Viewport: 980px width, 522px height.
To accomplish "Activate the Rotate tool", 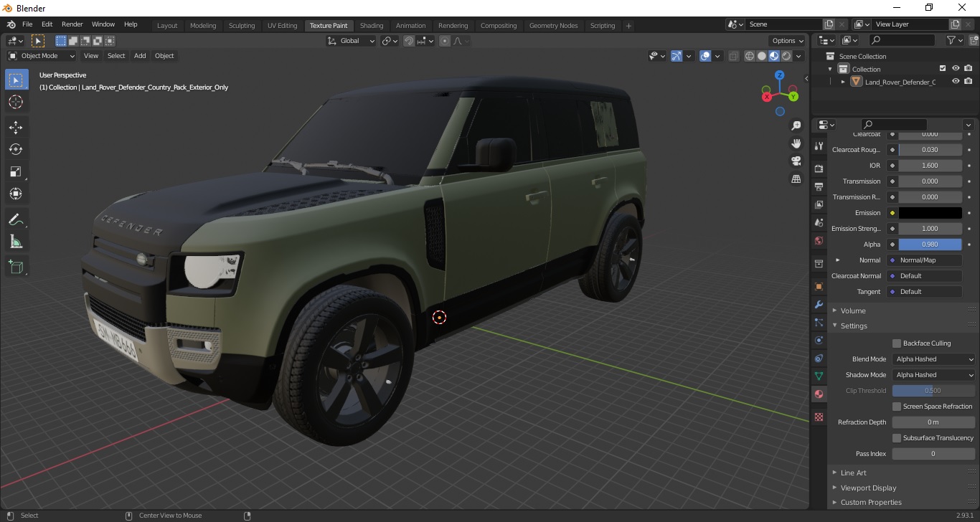I will 16,149.
